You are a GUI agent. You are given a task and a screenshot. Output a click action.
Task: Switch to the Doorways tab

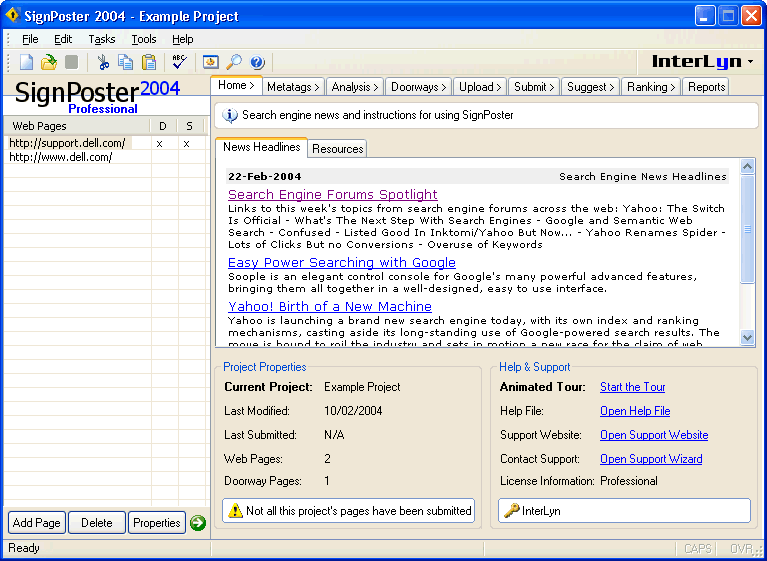coord(419,87)
